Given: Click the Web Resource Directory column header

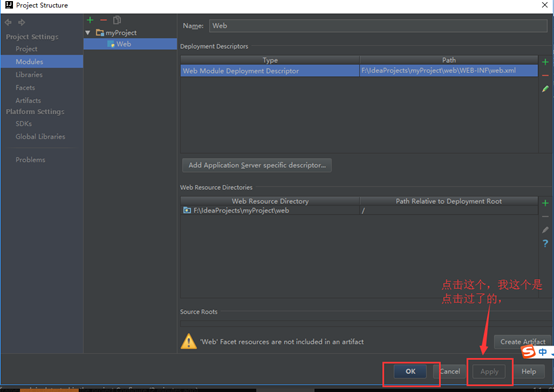Looking at the screenshot, I should (x=270, y=201).
